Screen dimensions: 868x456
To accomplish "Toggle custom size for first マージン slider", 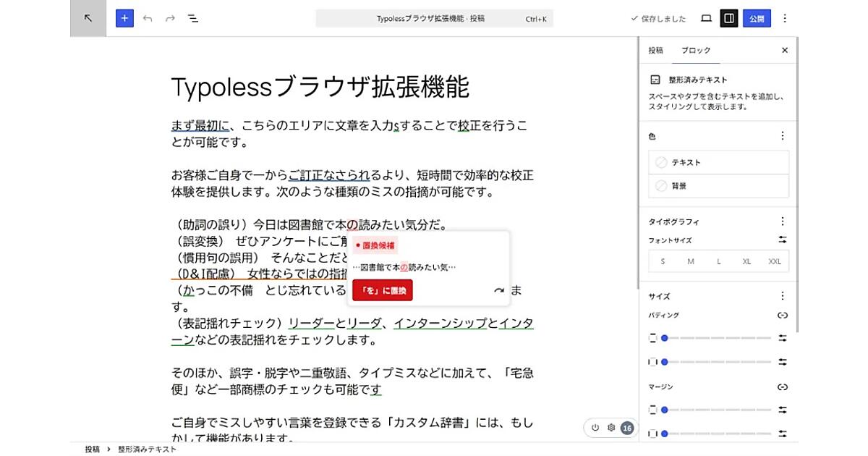I will tap(782, 410).
